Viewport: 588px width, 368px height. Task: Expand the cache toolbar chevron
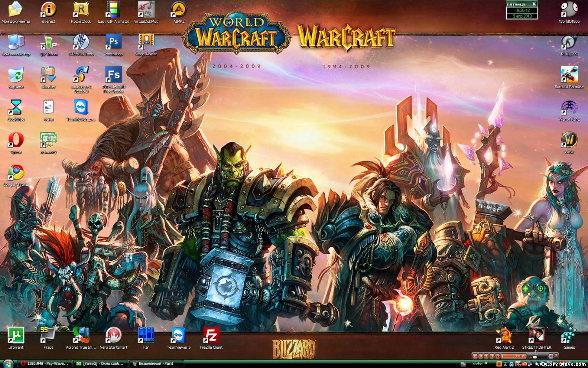(x=486, y=363)
